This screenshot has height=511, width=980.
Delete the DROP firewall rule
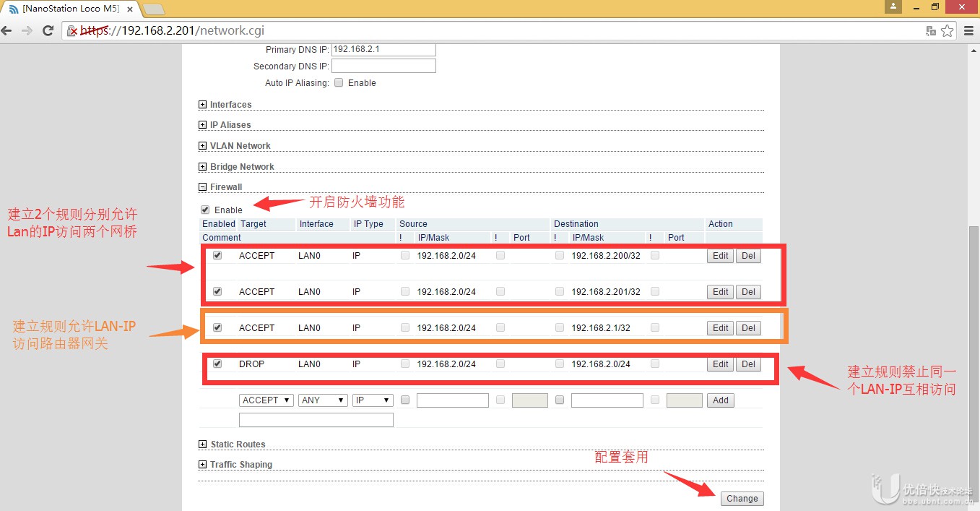tap(748, 364)
